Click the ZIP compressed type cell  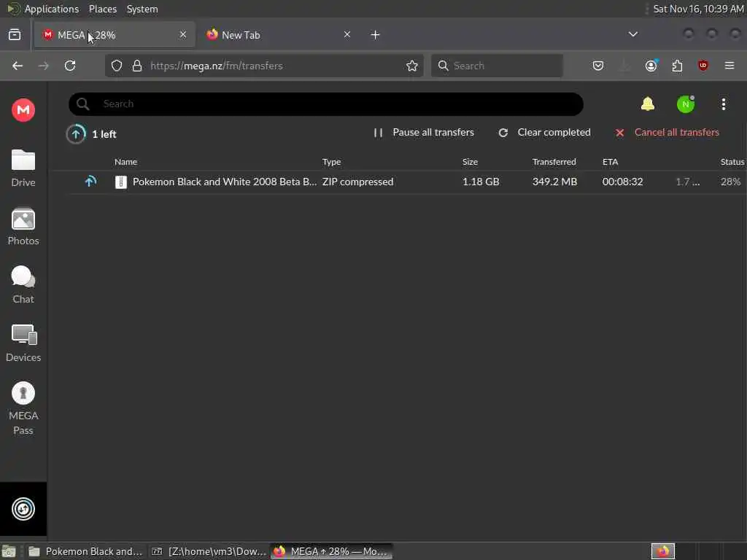tap(357, 182)
